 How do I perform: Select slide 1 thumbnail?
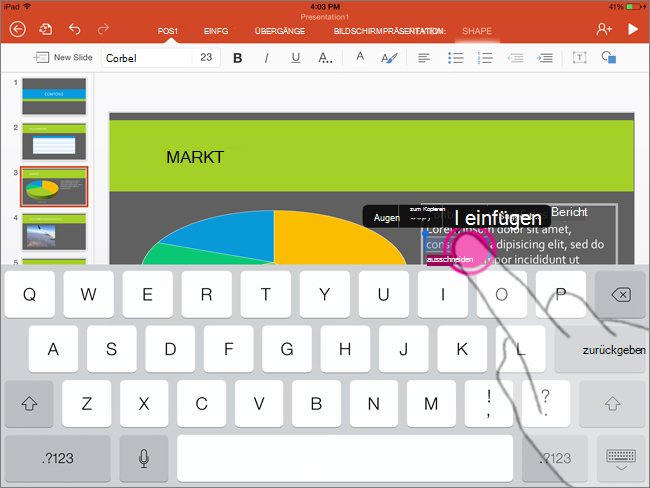coord(54,96)
